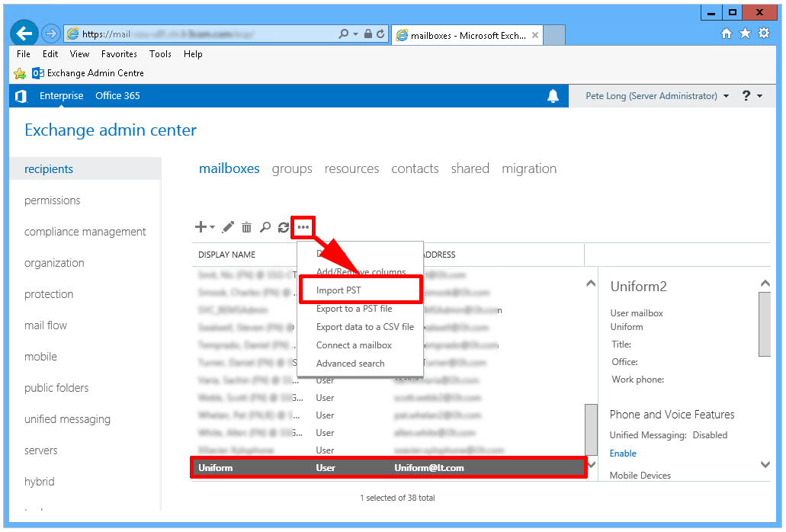Screen dimensions: 786x532
Task: Expand the help question mark dropdown
Action: (752, 96)
